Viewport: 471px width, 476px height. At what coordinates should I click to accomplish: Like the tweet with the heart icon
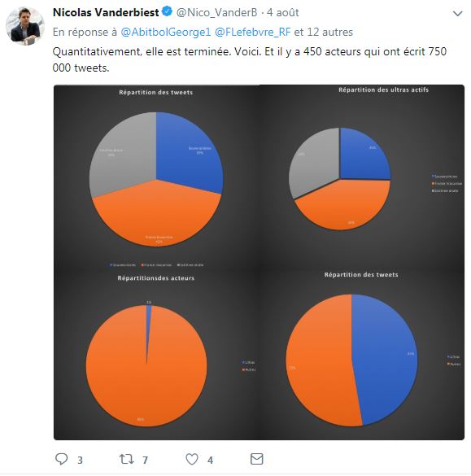pyautogui.click(x=192, y=459)
